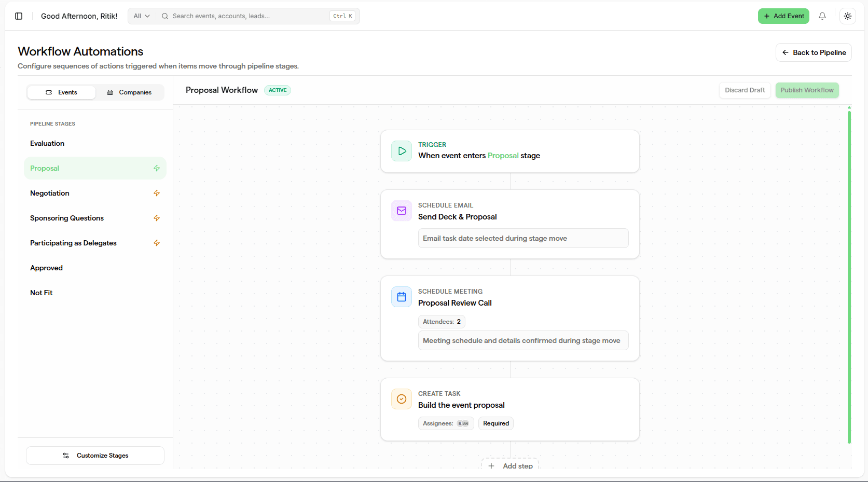Select the Approved pipeline stage
The width and height of the screenshot is (868, 482).
tap(95, 268)
